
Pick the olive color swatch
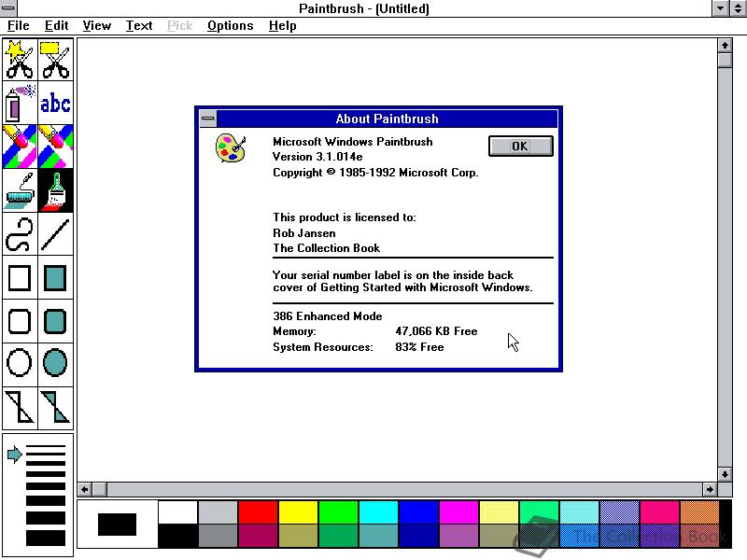click(x=298, y=535)
